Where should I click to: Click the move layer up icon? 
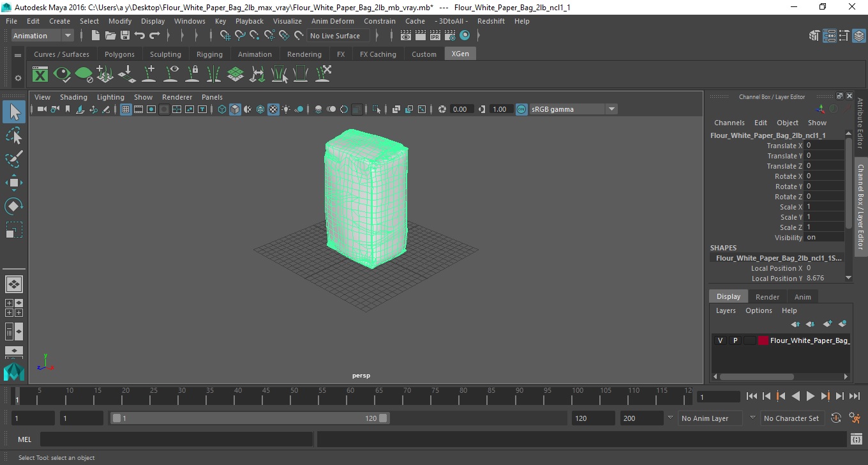click(x=795, y=324)
